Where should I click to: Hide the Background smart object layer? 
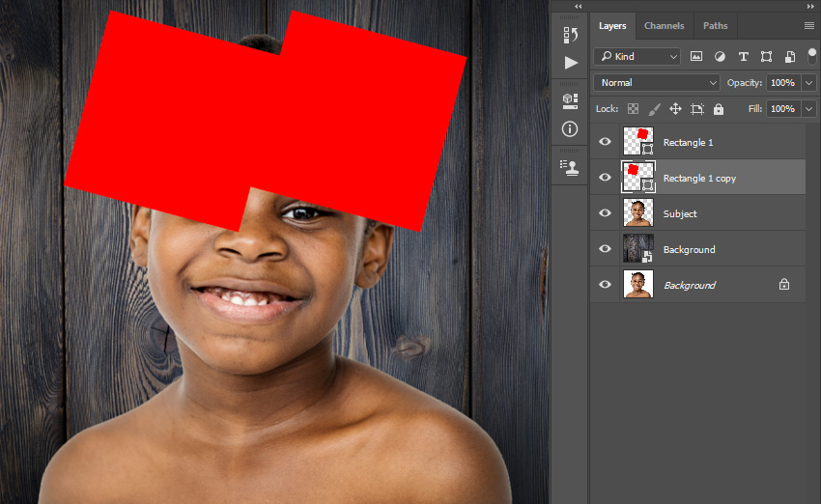pyautogui.click(x=605, y=248)
